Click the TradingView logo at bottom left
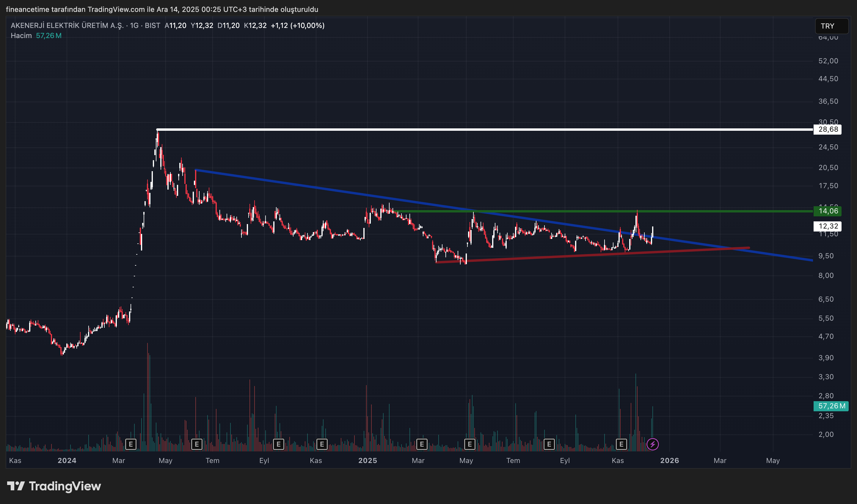 (54, 486)
